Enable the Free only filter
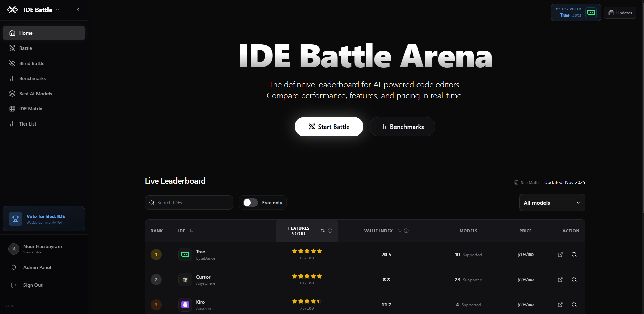 click(x=250, y=203)
